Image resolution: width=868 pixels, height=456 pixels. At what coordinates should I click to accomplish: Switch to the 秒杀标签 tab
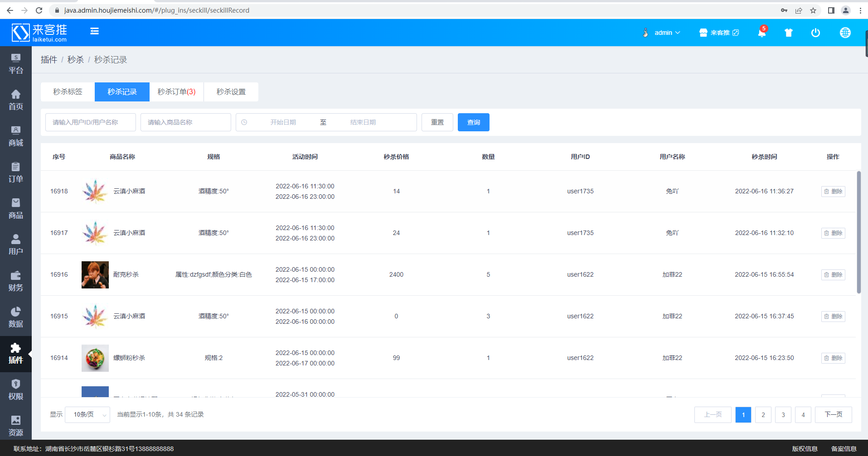[68, 92]
